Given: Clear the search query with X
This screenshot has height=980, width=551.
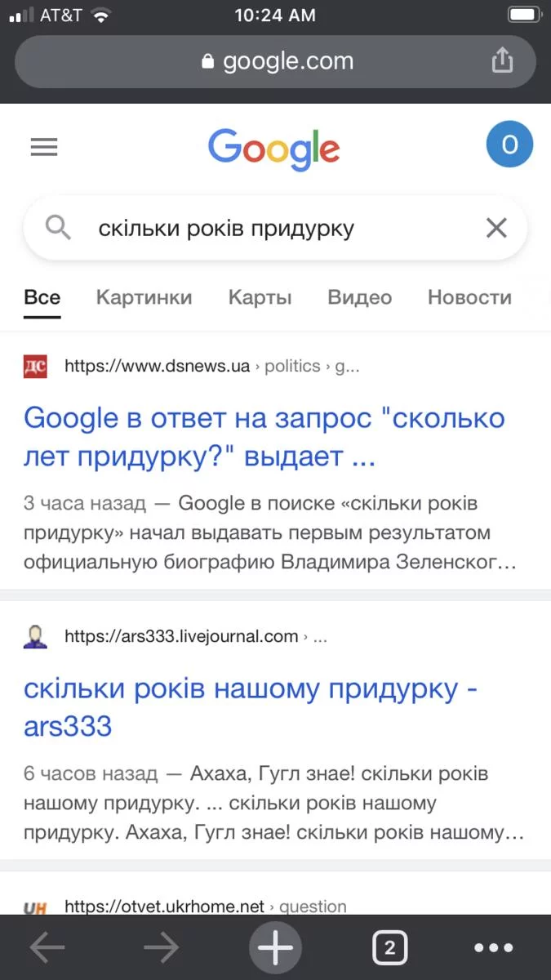Looking at the screenshot, I should (496, 228).
